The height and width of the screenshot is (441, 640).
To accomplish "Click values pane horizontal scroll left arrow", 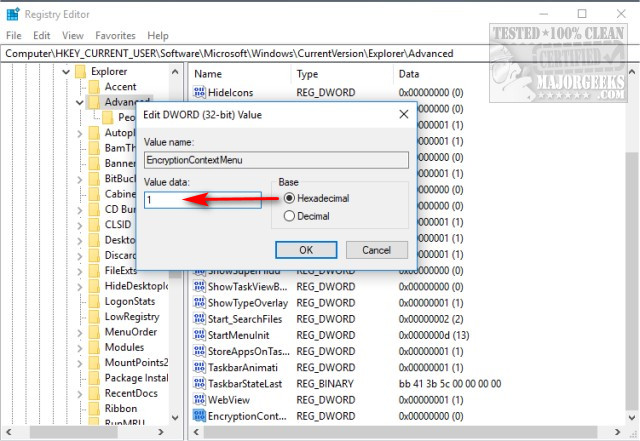I will [x=196, y=432].
